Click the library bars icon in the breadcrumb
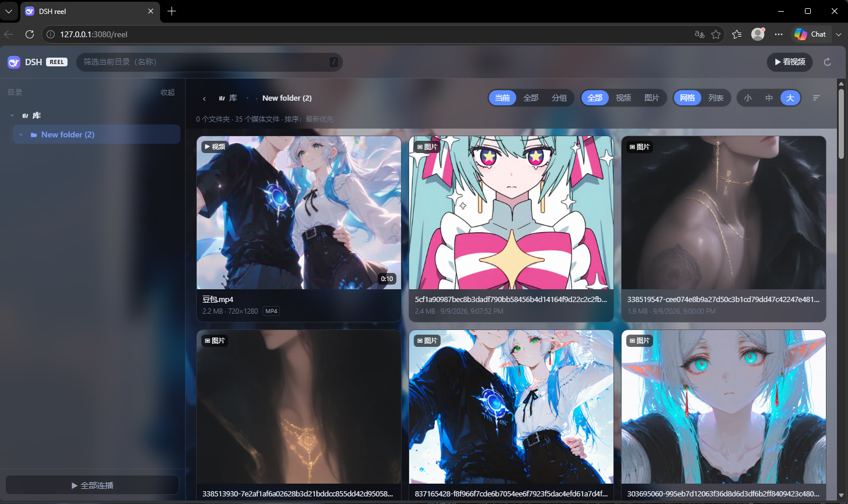This screenshot has height=504, width=848. tap(222, 98)
